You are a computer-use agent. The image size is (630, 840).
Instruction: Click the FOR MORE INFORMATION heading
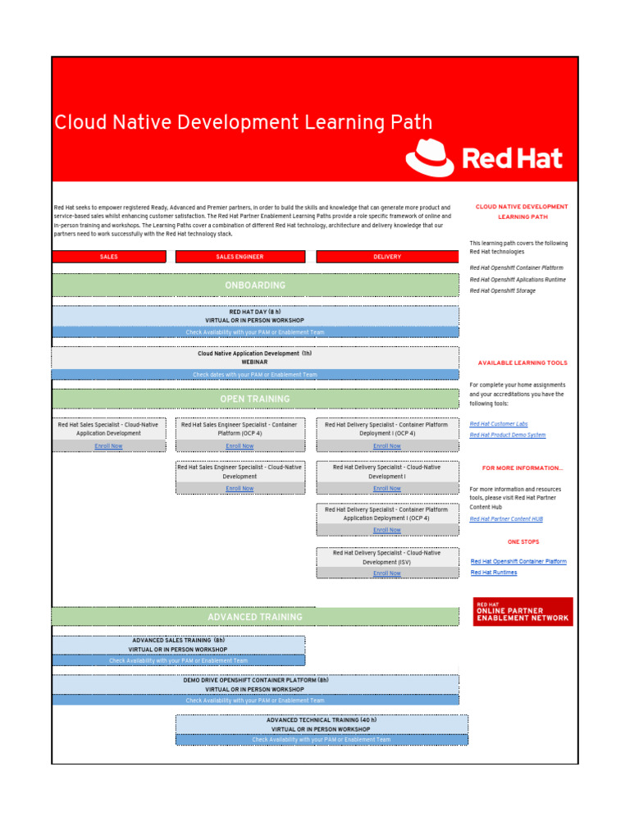tap(523, 468)
